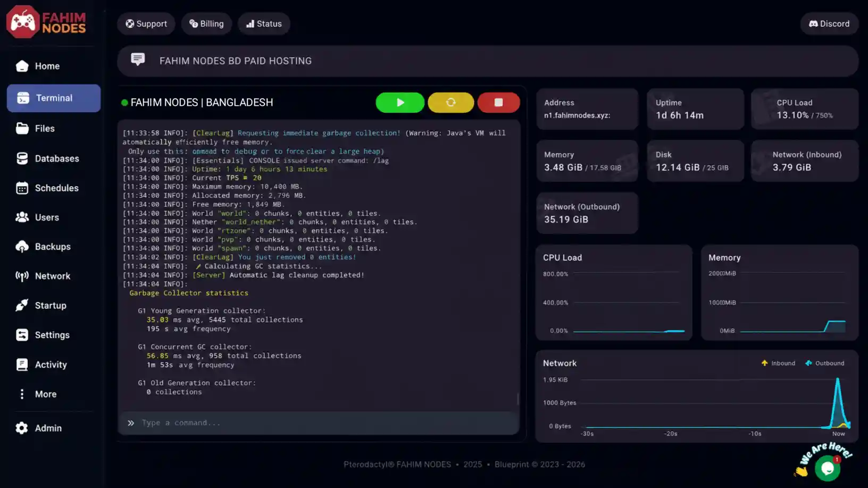Open the live chat bubble widget
The height and width of the screenshot is (488, 868).
(827, 468)
